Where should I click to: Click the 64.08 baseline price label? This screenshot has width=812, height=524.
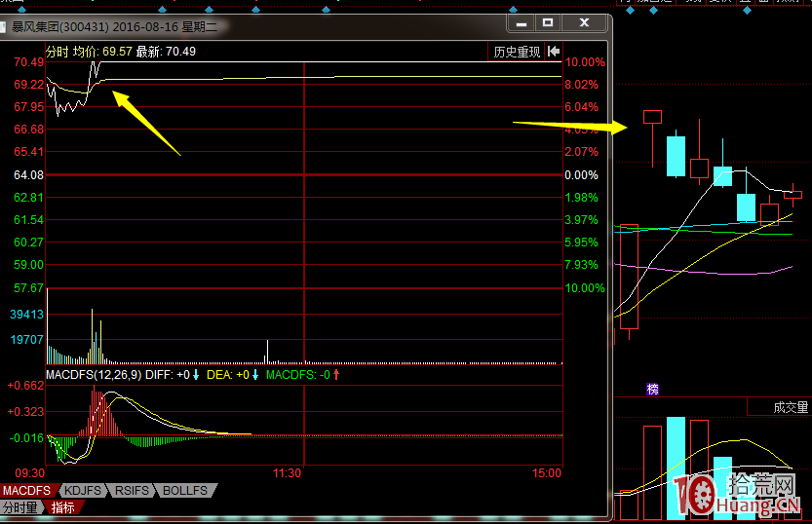(28, 175)
